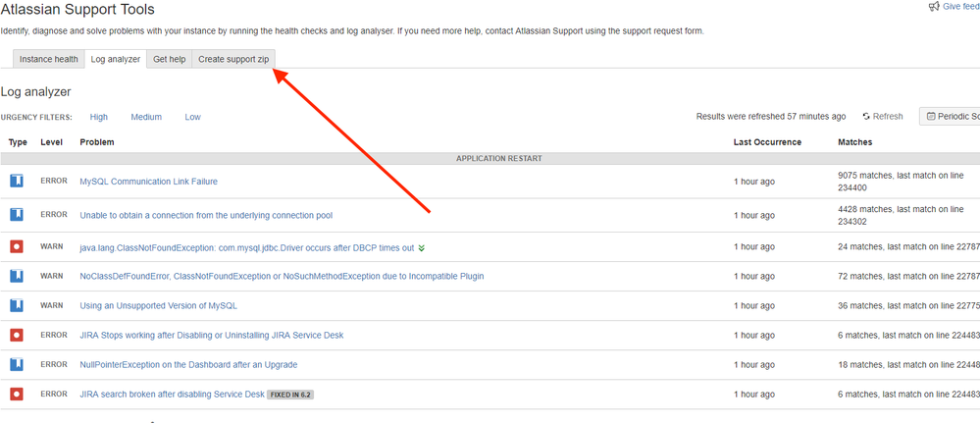Click the Log analyzer section heading

(35, 92)
